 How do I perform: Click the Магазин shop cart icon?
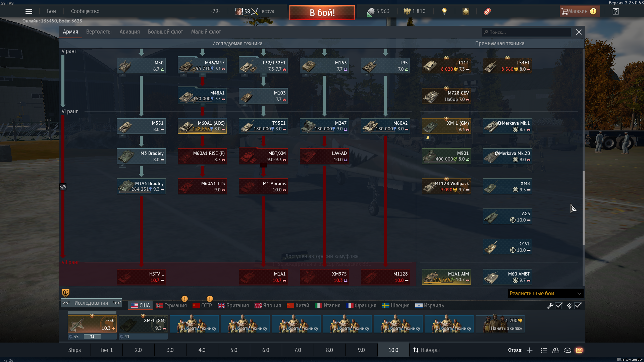pos(565,11)
